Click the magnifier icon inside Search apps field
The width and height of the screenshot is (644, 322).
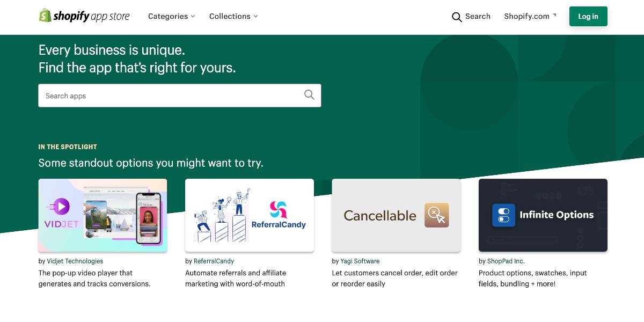click(x=309, y=95)
